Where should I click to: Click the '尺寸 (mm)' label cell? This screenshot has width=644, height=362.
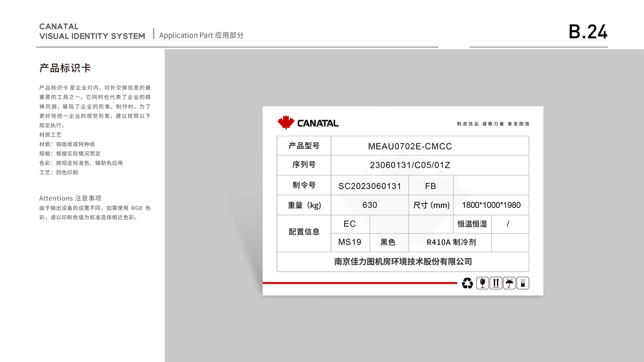click(x=431, y=205)
